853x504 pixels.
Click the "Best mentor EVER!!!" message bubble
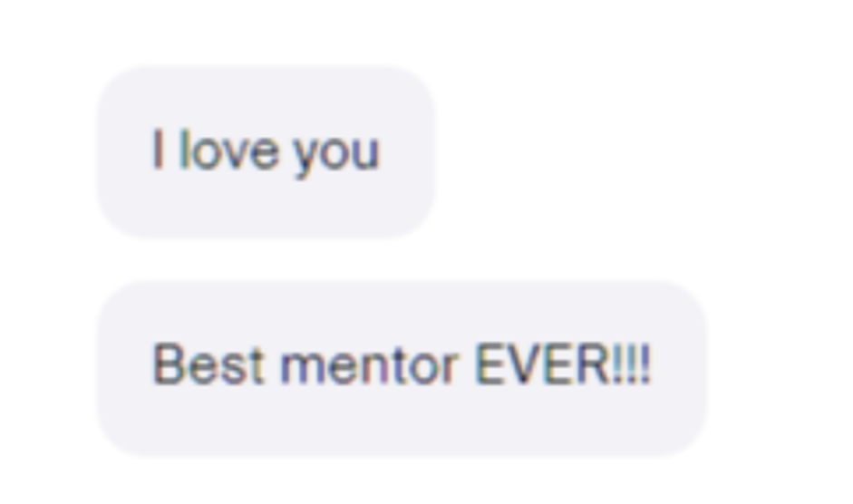(402, 368)
